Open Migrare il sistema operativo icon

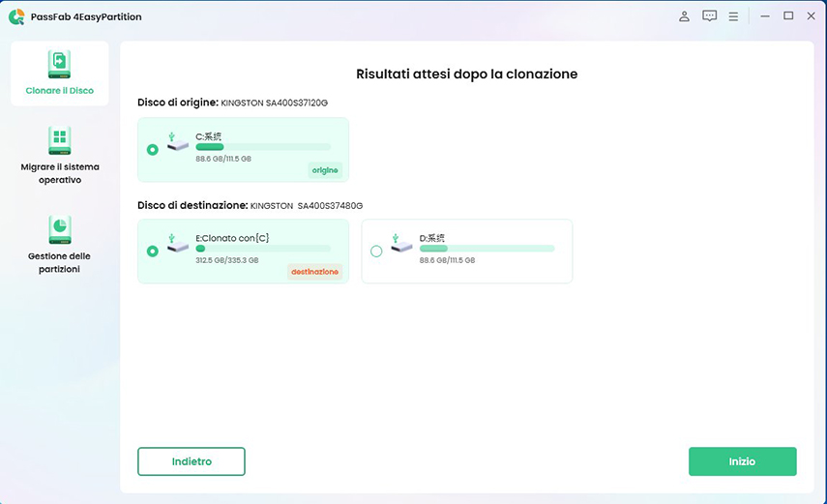60,140
